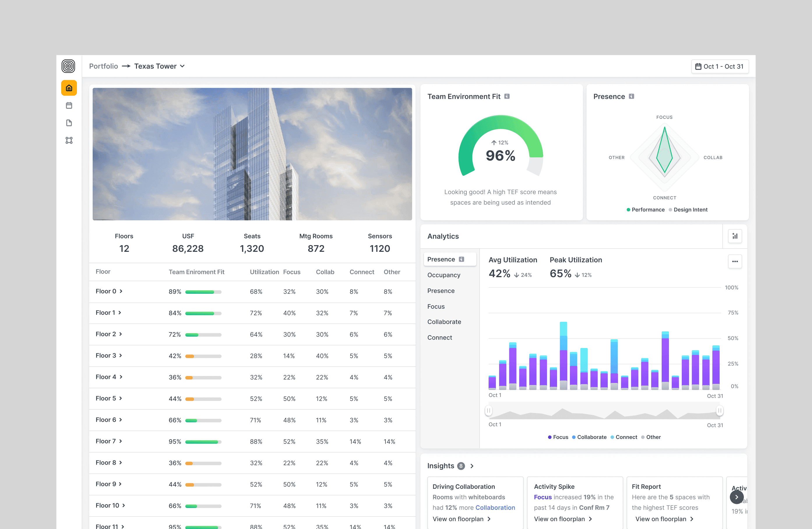Click the Presence card info icon
This screenshot has width=812, height=529.
pyautogui.click(x=632, y=96)
